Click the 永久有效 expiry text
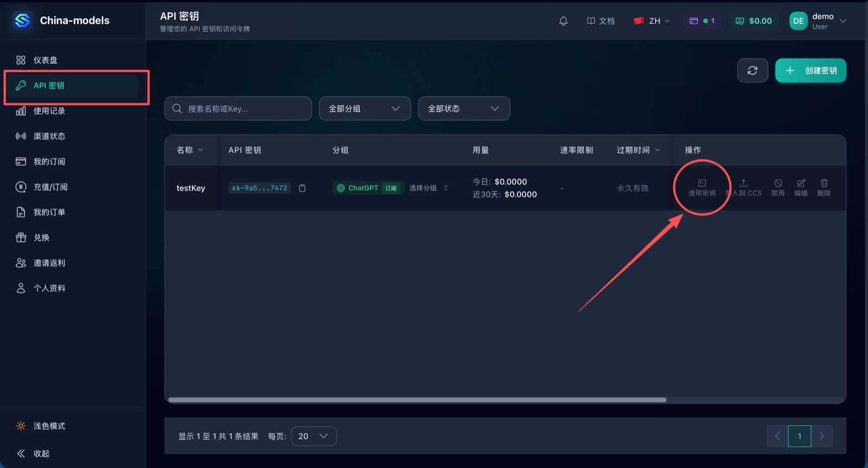The width and height of the screenshot is (868, 468). [x=633, y=188]
